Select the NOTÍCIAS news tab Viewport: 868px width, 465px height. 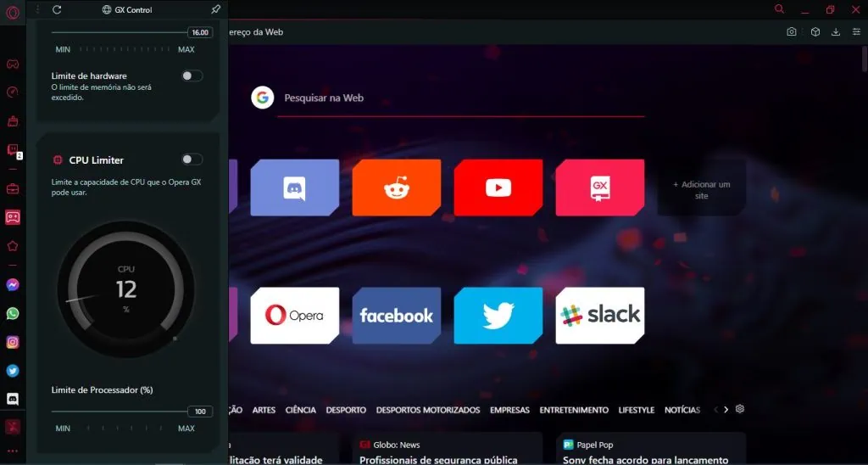pos(682,410)
